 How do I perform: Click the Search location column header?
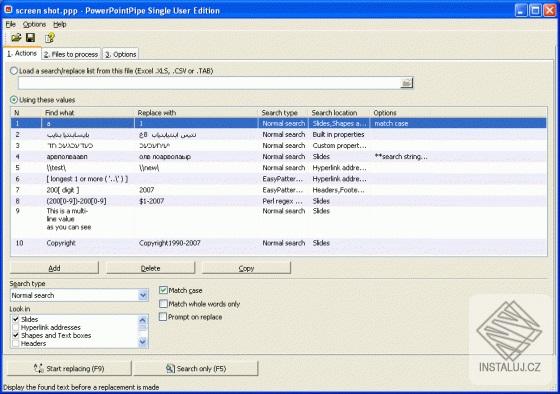(x=339, y=113)
